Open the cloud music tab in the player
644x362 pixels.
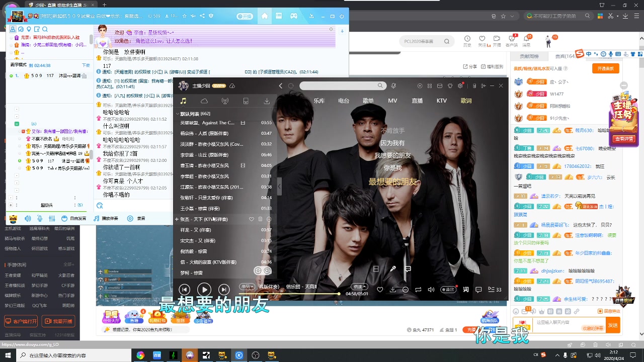tap(204, 101)
